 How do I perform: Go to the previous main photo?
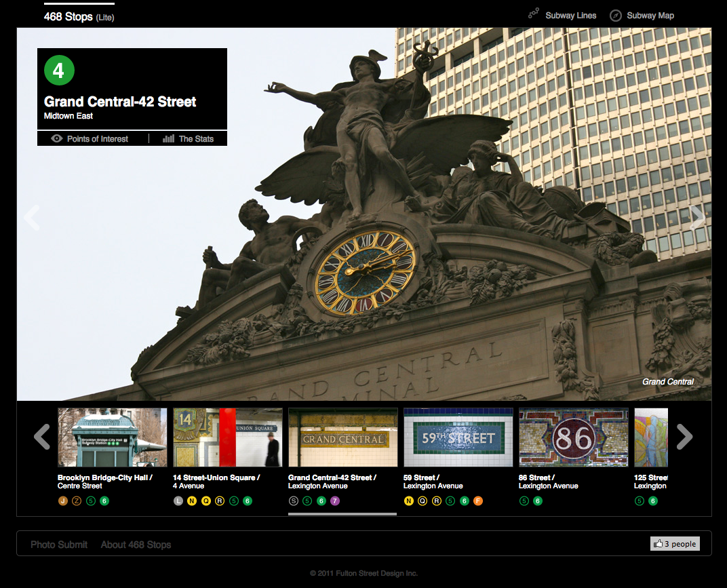tap(32, 218)
